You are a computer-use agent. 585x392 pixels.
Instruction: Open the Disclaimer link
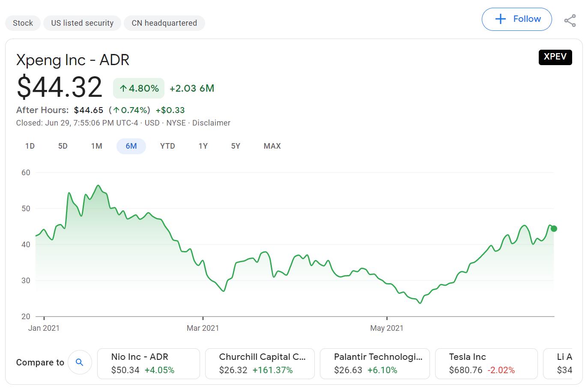[x=211, y=123]
